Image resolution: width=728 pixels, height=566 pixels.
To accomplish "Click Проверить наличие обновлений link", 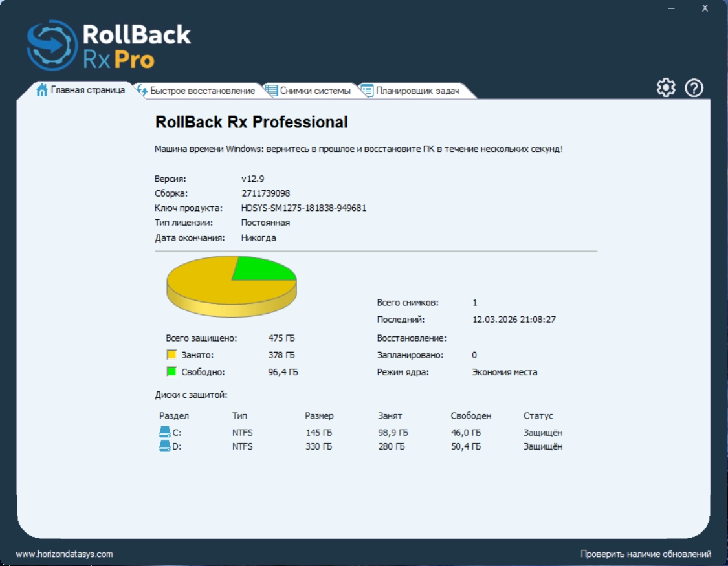I will pyautogui.click(x=646, y=554).
